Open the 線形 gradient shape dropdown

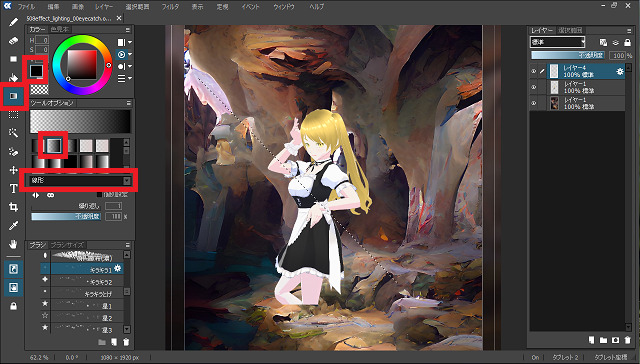[80, 180]
